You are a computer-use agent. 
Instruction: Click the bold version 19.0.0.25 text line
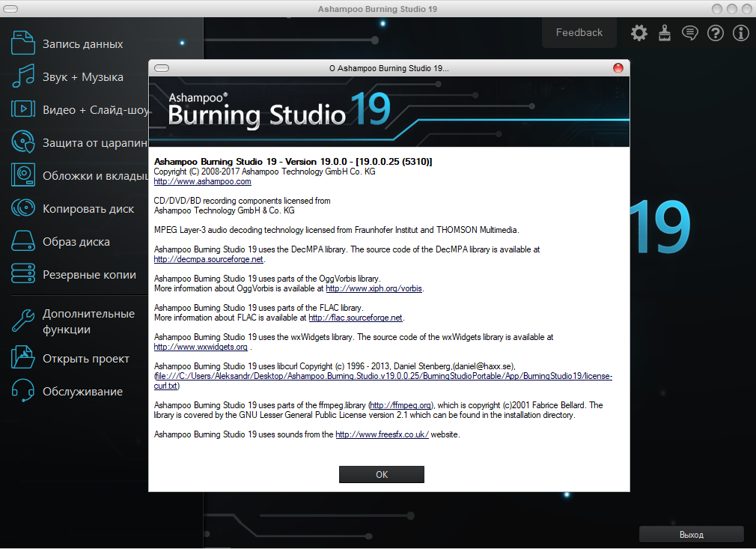click(293, 162)
